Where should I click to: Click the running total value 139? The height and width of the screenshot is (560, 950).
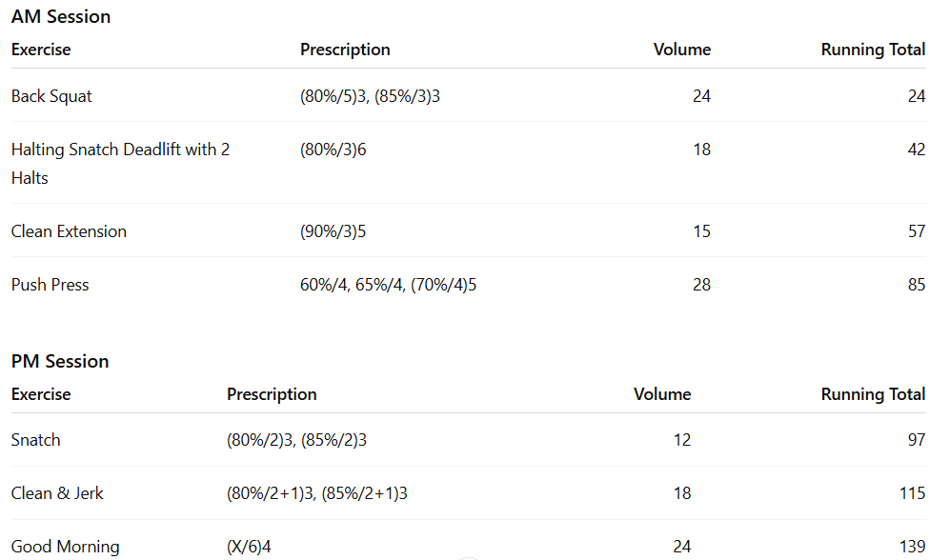[912, 547]
